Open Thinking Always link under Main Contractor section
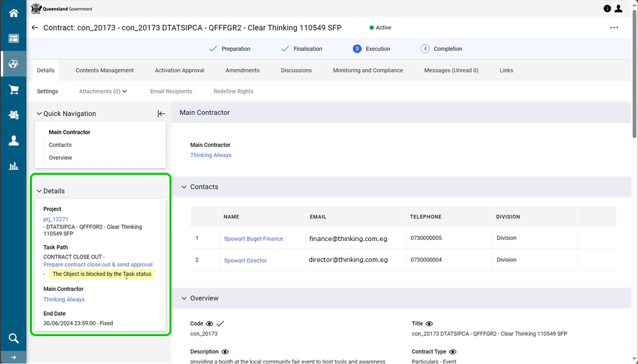This screenshot has width=638, height=364. [x=211, y=155]
